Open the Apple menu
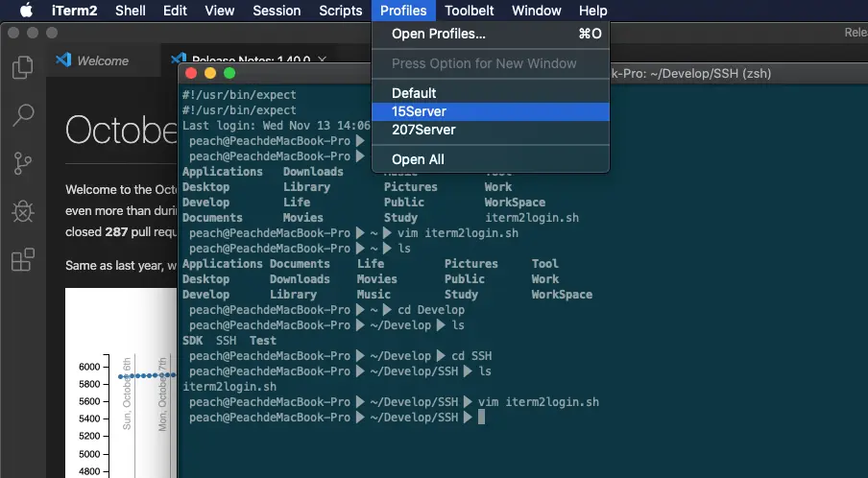This screenshot has width=868, height=478. tap(26, 11)
